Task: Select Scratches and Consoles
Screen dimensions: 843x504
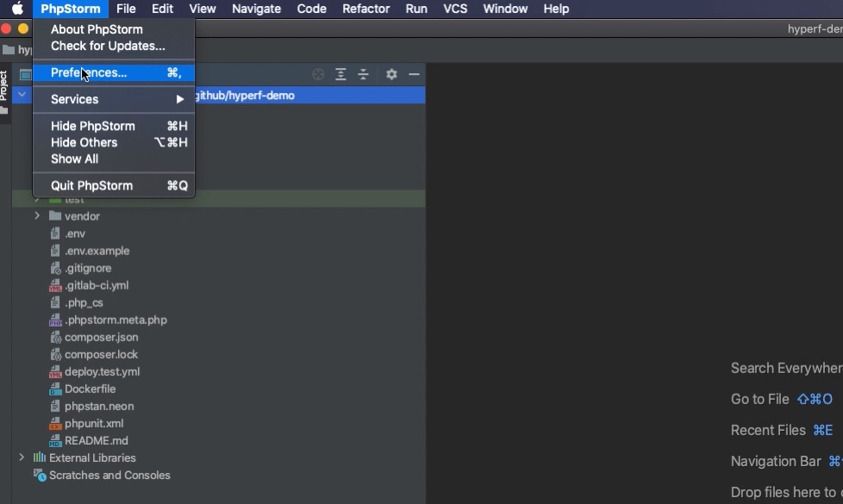Action: (x=109, y=475)
